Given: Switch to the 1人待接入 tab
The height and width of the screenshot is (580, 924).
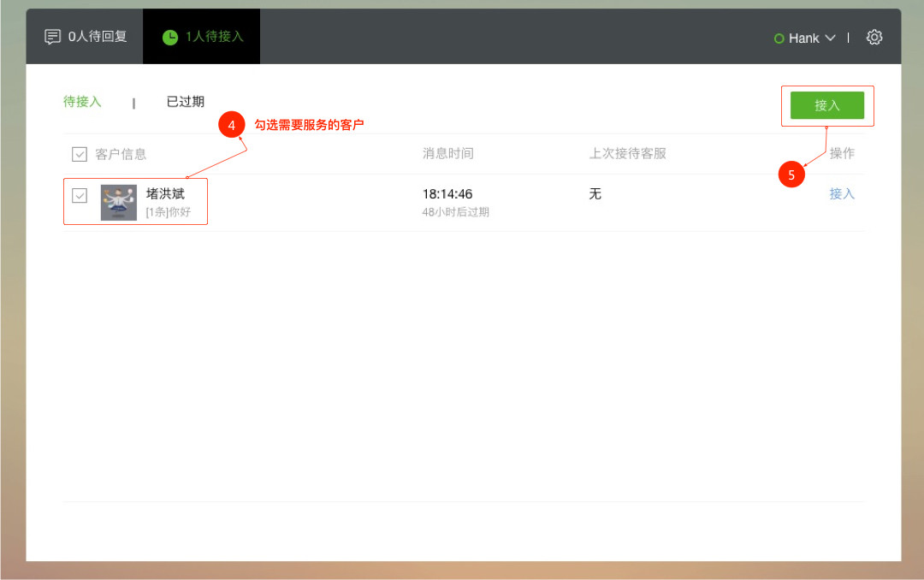Looking at the screenshot, I should (x=202, y=37).
